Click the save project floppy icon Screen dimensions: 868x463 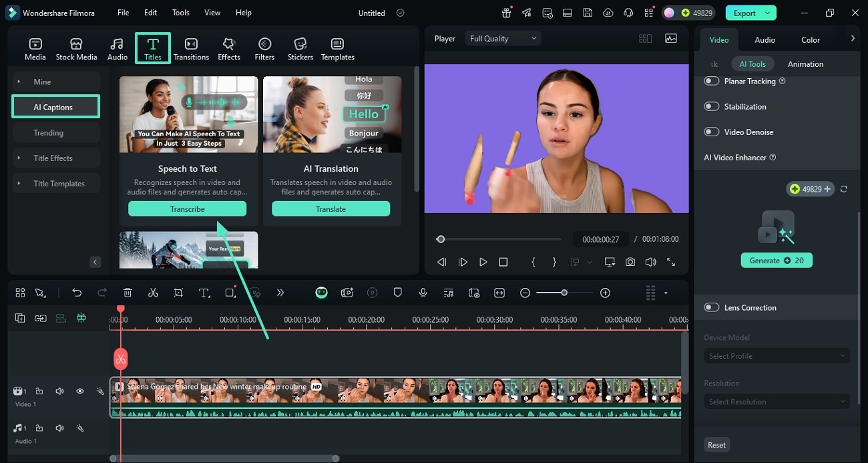click(587, 13)
